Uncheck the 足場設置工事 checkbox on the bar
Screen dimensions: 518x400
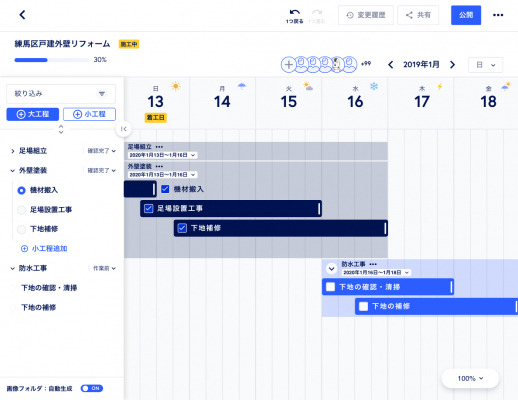click(x=149, y=209)
